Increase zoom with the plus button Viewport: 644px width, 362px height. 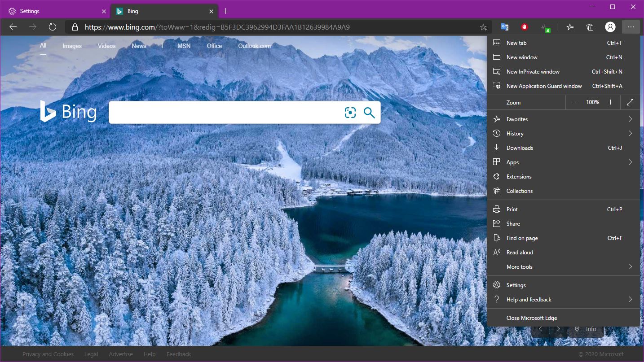[x=610, y=102]
